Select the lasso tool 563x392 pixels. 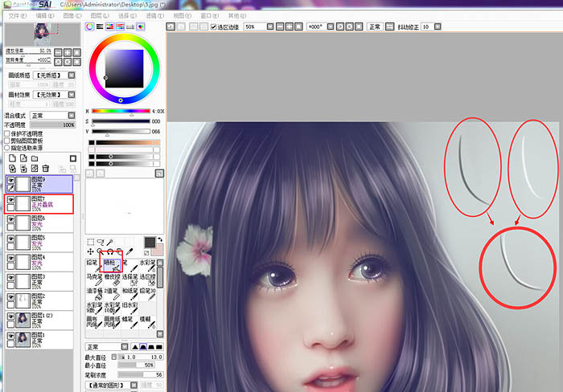(x=101, y=242)
